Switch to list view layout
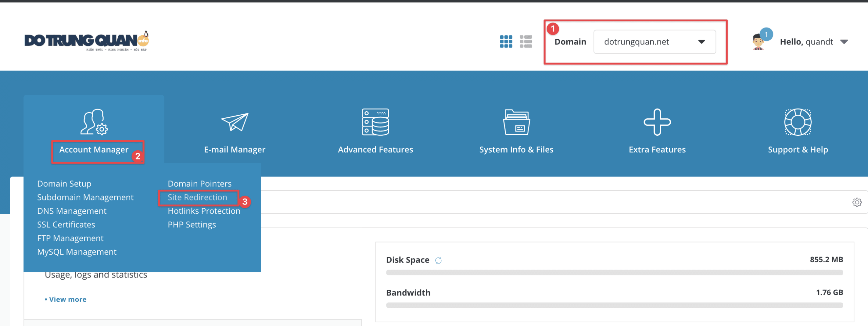The height and width of the screenshot is (326, 868). [x=526, y=41]
